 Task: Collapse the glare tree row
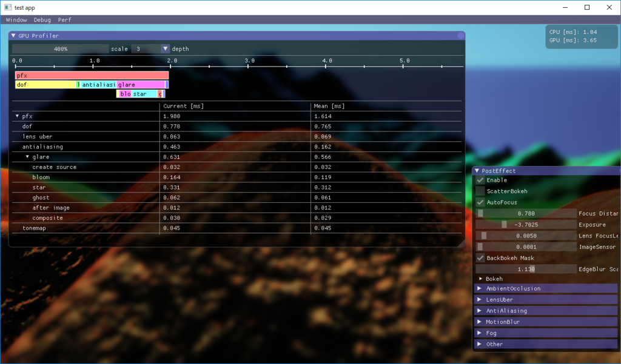27,157
